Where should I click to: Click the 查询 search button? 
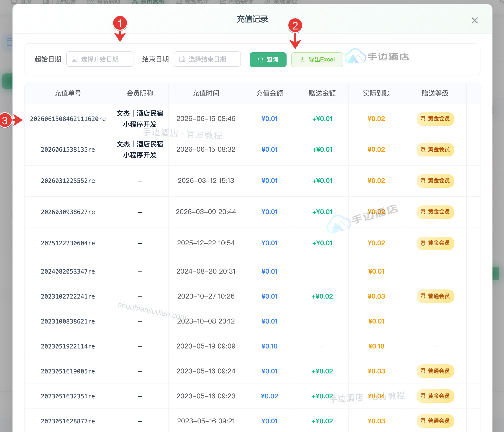[x=268, y=60]
